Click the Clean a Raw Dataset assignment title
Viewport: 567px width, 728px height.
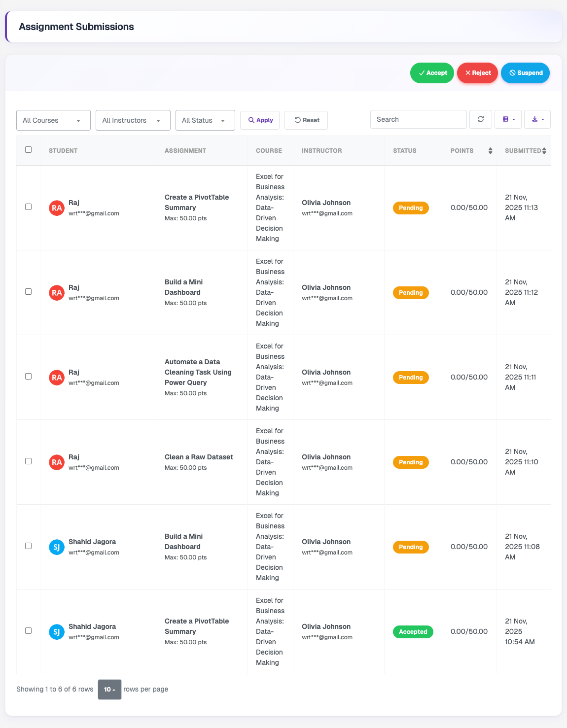click(x=199, y=457)
